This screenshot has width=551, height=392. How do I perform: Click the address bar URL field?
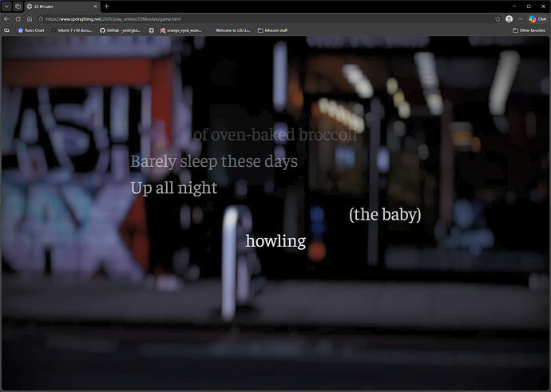tap(240, 18)
